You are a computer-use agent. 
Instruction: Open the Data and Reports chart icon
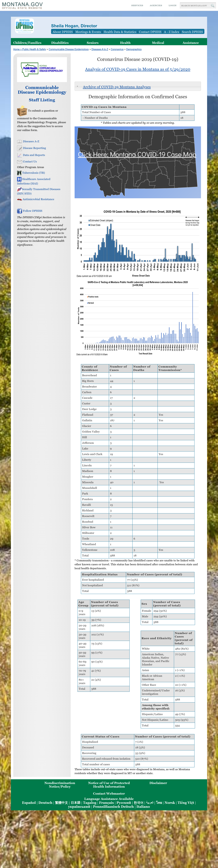click(20, 155)
